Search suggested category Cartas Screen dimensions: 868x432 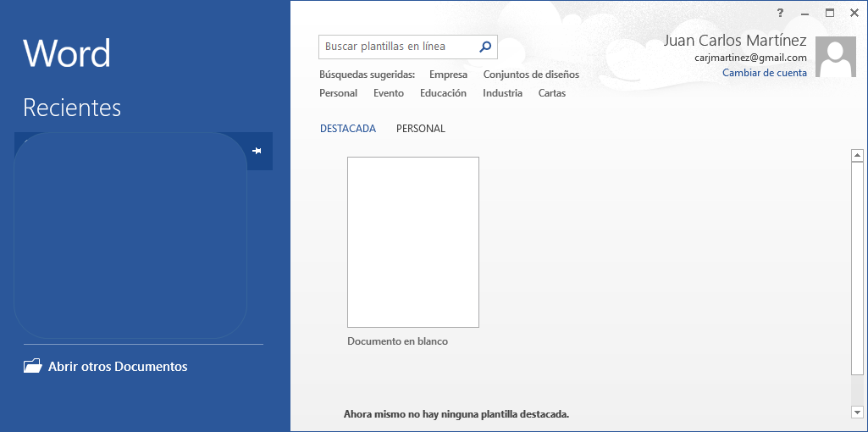(552, 93)
